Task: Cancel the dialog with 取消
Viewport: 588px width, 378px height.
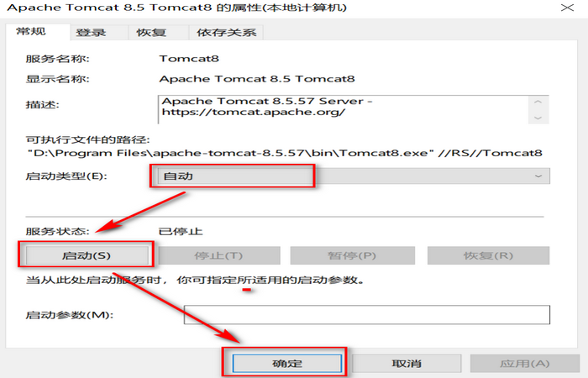Action: tap(407, 364)
